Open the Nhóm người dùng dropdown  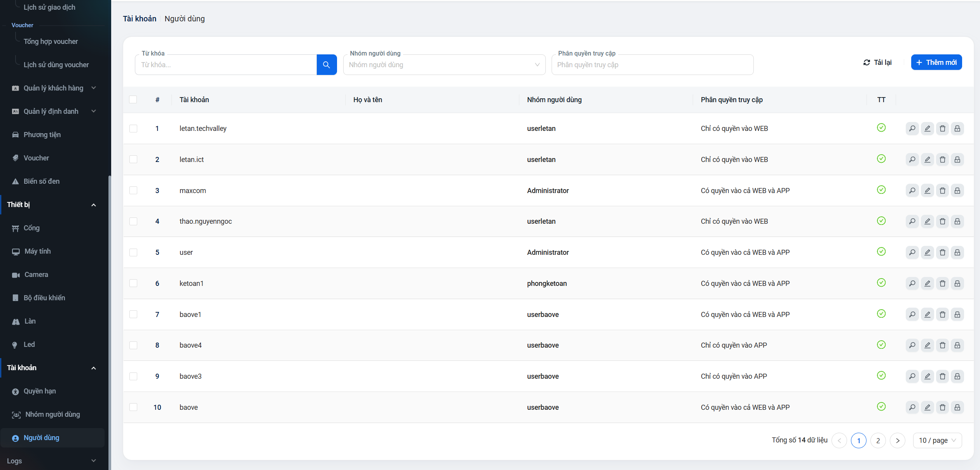pyautogui.click(x=444, y=64)
